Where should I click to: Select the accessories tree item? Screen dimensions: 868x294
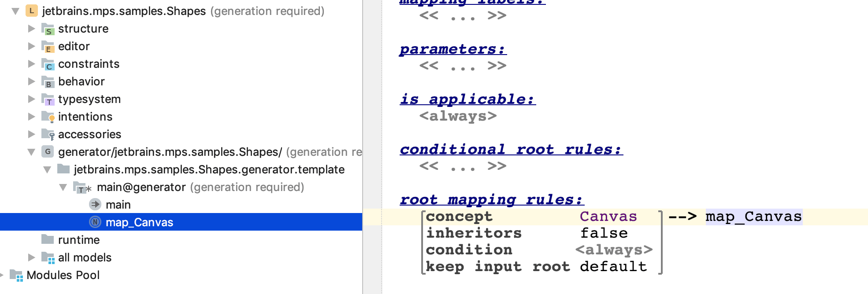[x=89, y=134]
